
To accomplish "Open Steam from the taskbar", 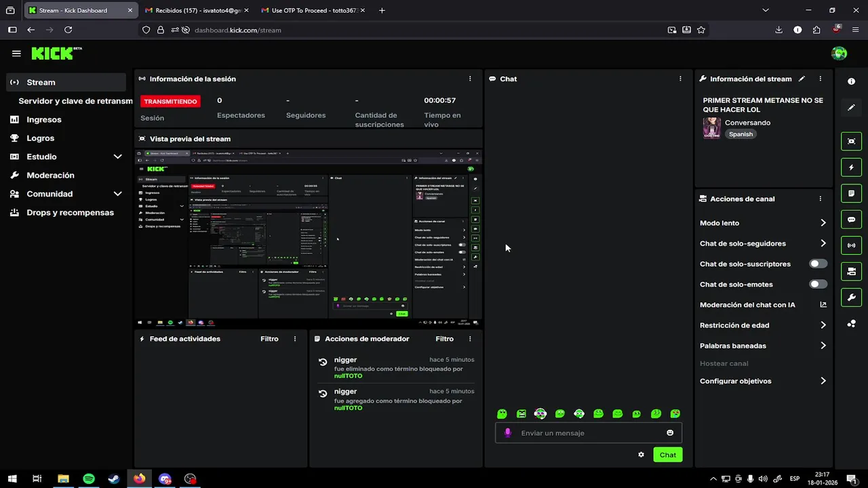I will [x=114, y=479].
